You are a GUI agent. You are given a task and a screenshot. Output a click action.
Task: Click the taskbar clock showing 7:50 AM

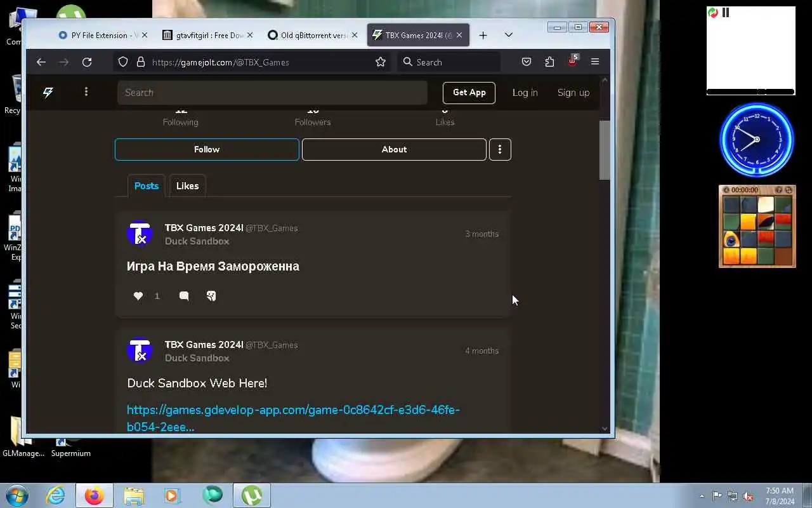tap(780, 496)
